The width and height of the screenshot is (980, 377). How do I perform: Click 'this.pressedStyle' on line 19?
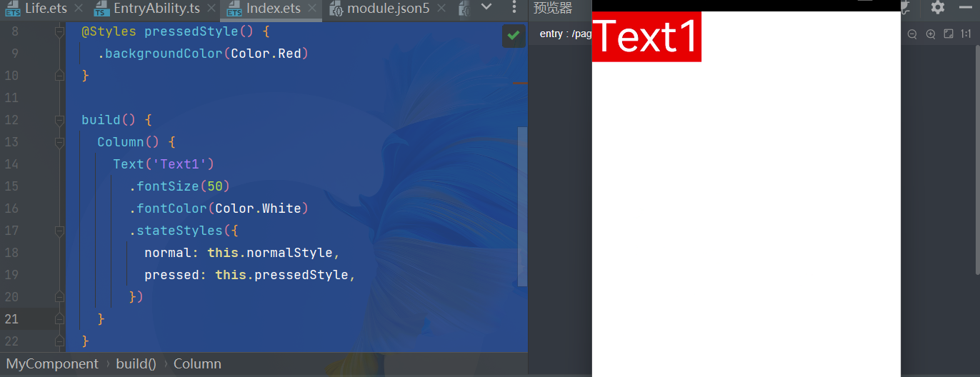[281, 275]
